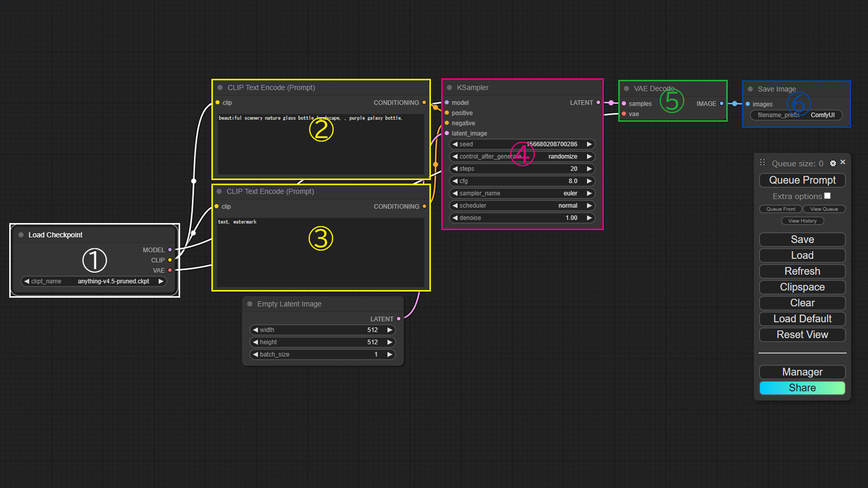Click the images input socket on Save Image

tap(748, 104)
